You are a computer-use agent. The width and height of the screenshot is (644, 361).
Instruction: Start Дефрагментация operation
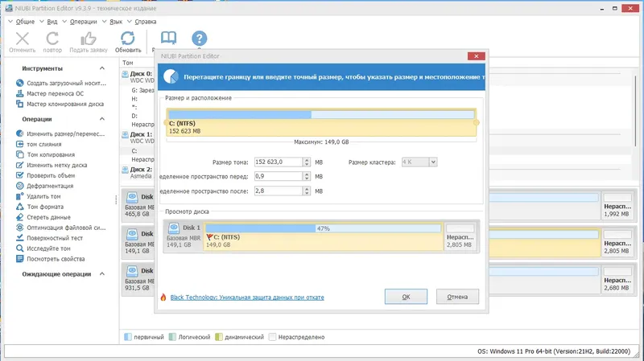pos(44,186)
